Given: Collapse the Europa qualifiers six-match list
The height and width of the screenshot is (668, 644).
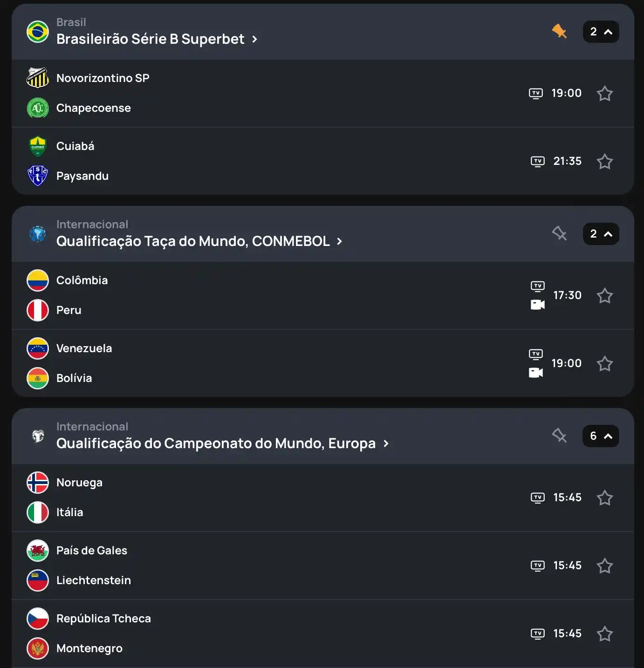Looking at the screenshot, I should click(x=601, y=436).
